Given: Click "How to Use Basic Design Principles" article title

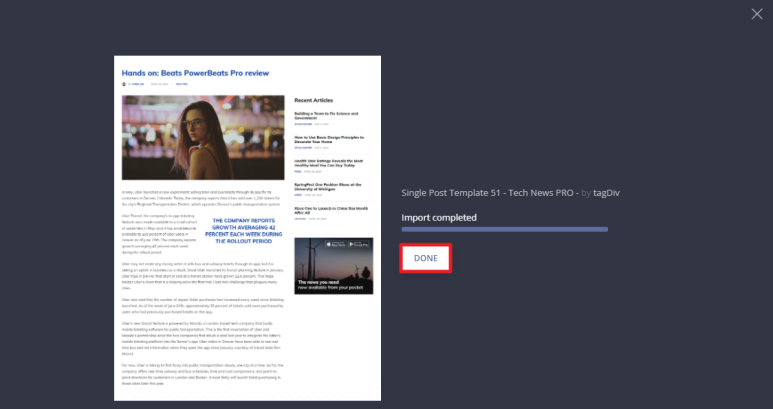Looking at the screenshot, I should point(329,139).
